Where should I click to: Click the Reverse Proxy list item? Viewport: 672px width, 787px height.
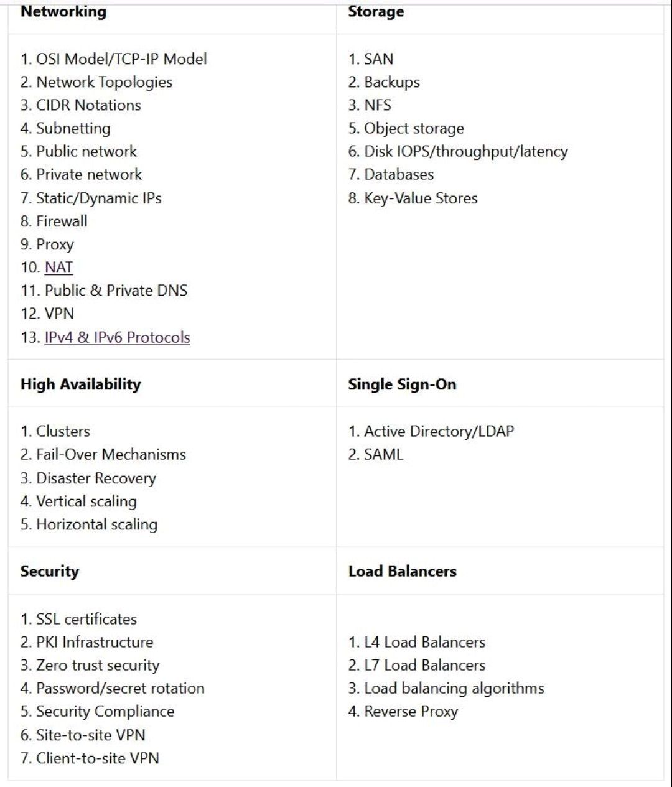pyautogui.click(x=403, y=712)
